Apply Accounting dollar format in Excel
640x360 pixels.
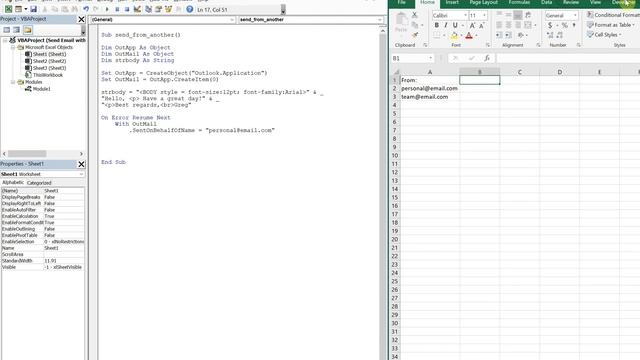(x=550, y=26)
